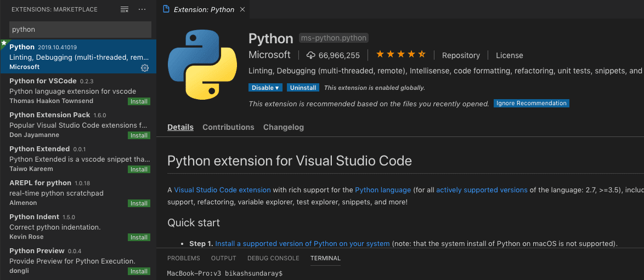Click the recommended star badge on Python
This screenshot has height=280, width=644.
point(4,43)
